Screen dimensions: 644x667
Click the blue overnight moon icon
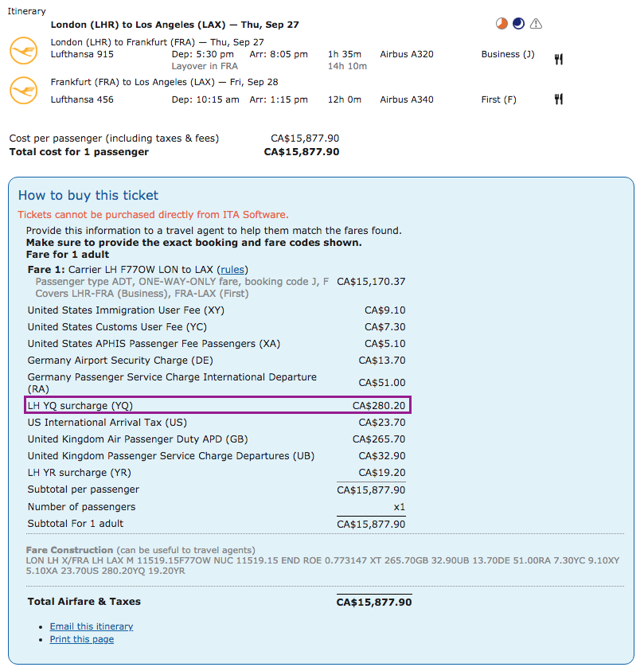click(x=518, y=24)
